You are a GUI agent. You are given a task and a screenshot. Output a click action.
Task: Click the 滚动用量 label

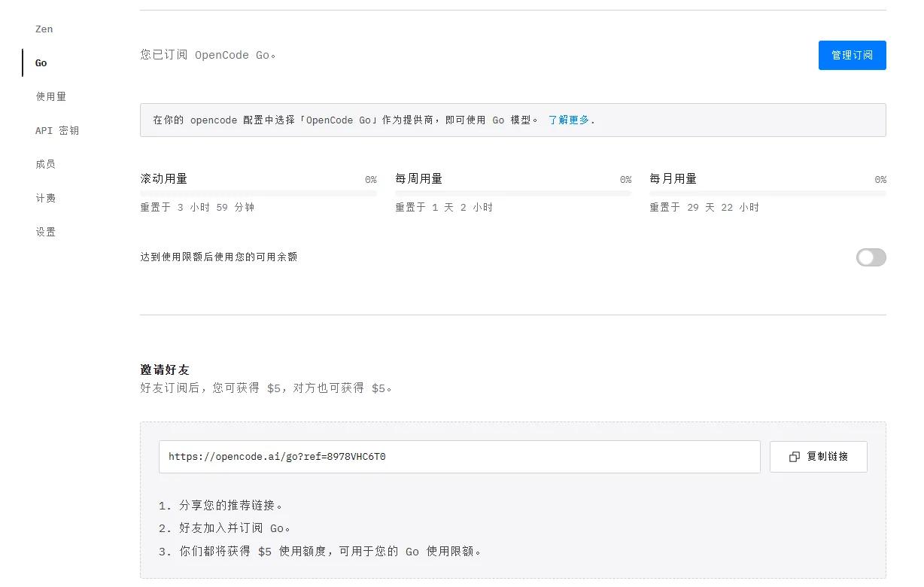(163, 179)
